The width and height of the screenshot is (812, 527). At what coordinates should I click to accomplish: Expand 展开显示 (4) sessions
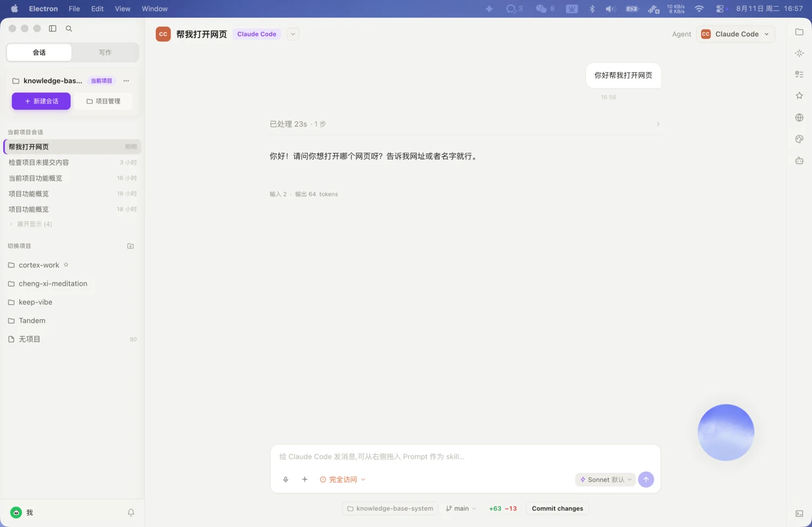tap(31, 224)
